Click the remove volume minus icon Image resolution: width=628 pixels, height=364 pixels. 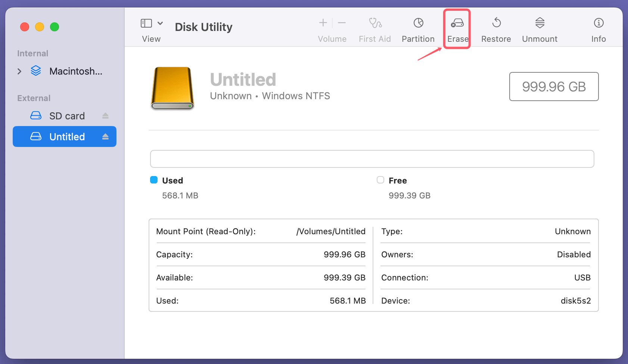coord(342,23)
